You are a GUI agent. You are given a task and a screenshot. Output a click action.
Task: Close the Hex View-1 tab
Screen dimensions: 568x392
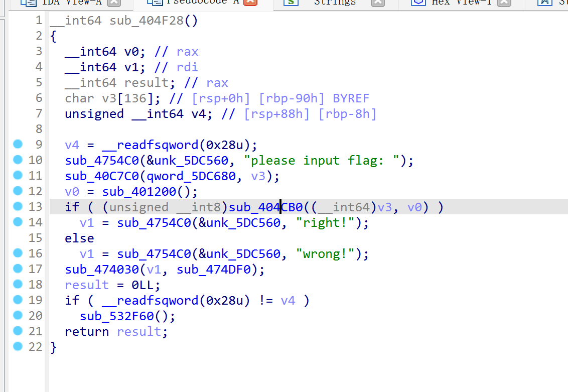pyautogui.click(x=504, y=3)
